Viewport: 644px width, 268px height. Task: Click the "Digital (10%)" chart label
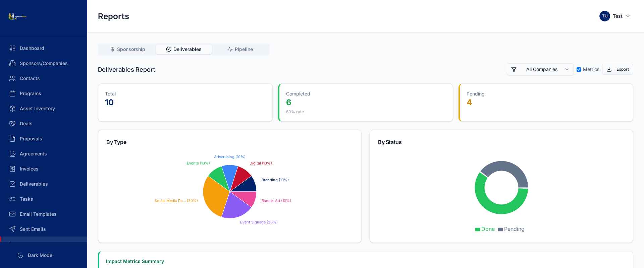[261, 163]
